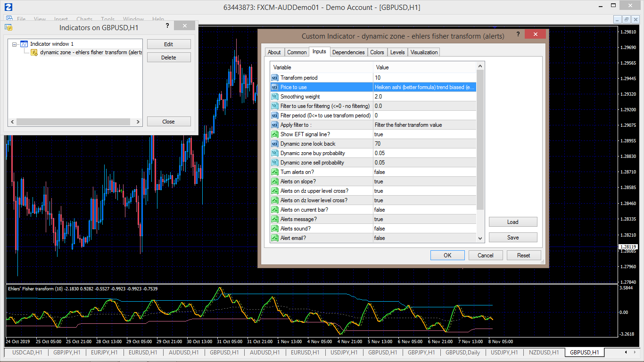The image size is (644, 362).
Task: Click the Show EFT signal line boolean icon
Action: click(275, 134)
